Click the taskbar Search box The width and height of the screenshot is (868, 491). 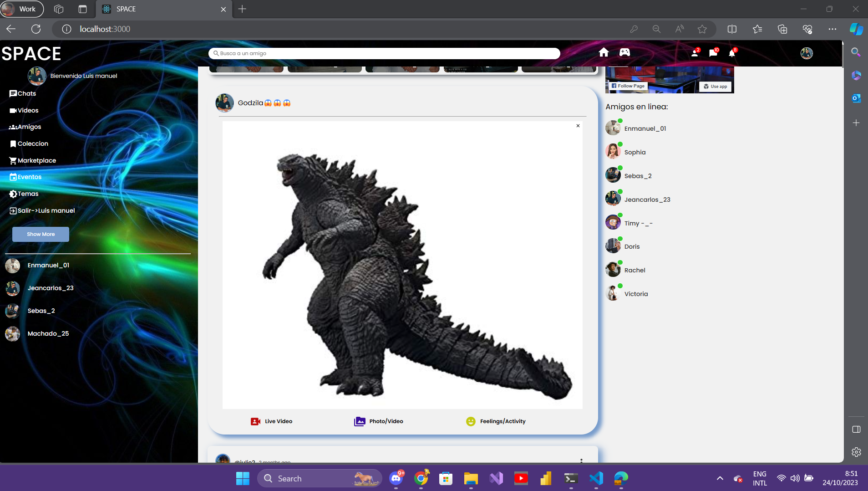[x=319, y=478]
